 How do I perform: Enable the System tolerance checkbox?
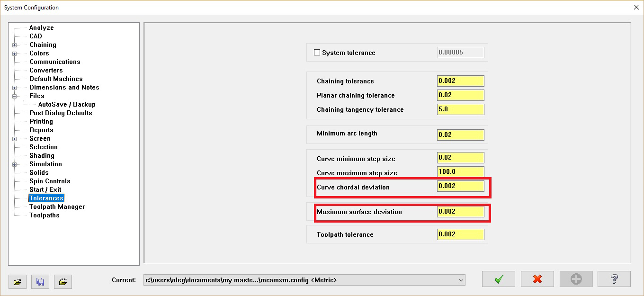point(317,53)
